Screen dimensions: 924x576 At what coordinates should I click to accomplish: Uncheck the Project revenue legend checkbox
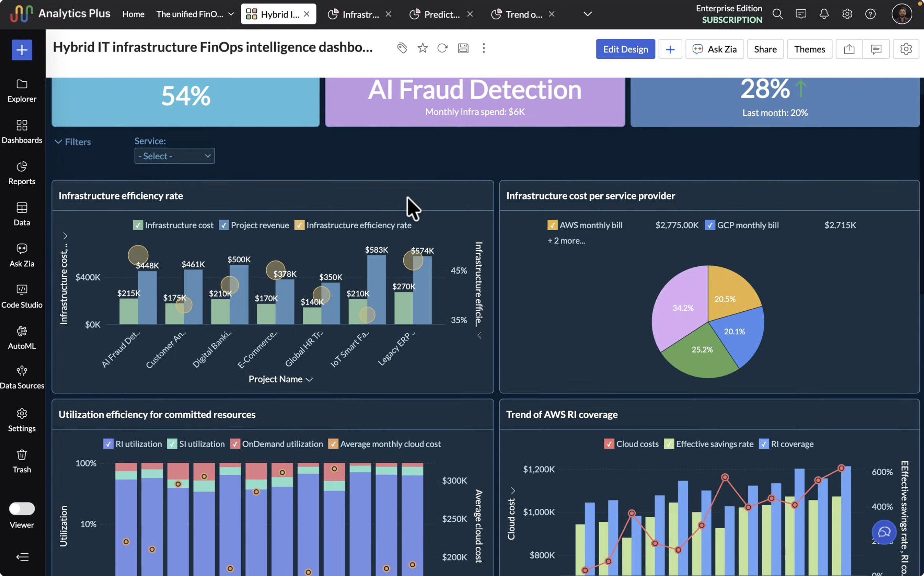tap(224, 225)
